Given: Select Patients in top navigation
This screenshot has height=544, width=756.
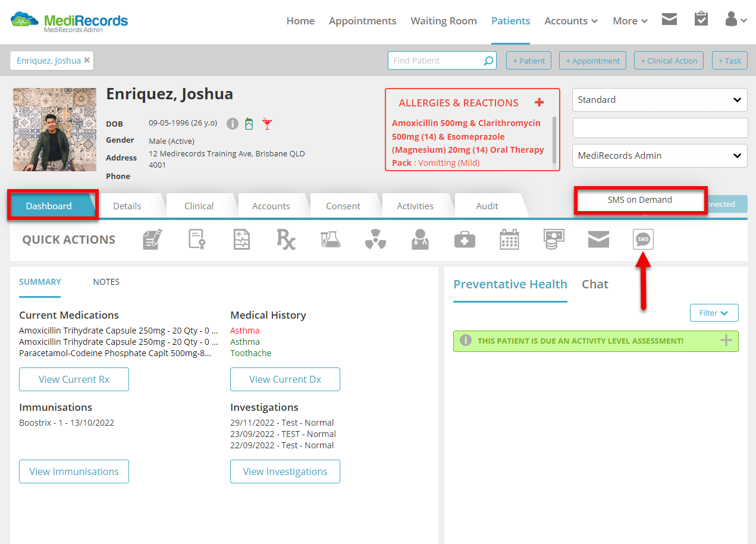Looking at the screenshot, I should point(510,21).
